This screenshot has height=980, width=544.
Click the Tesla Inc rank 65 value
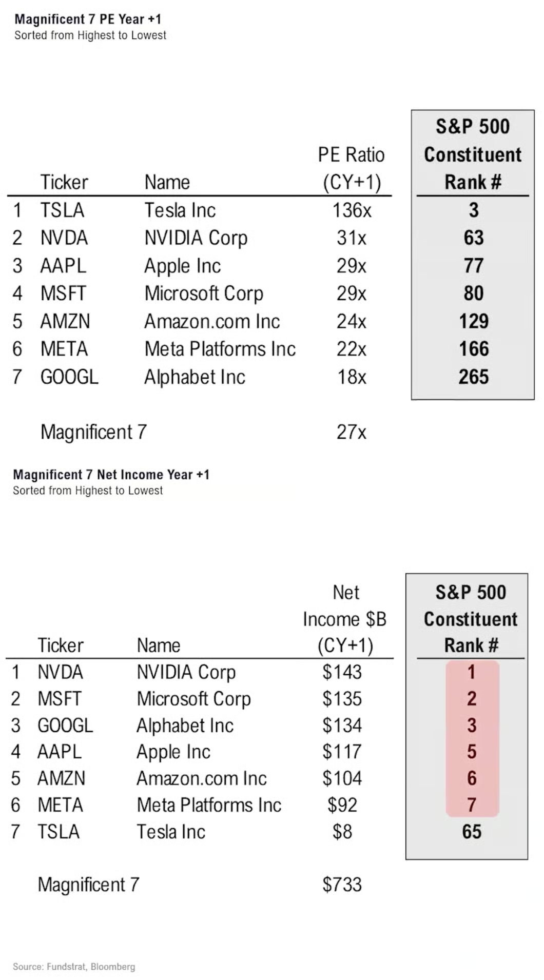point(472,832)
